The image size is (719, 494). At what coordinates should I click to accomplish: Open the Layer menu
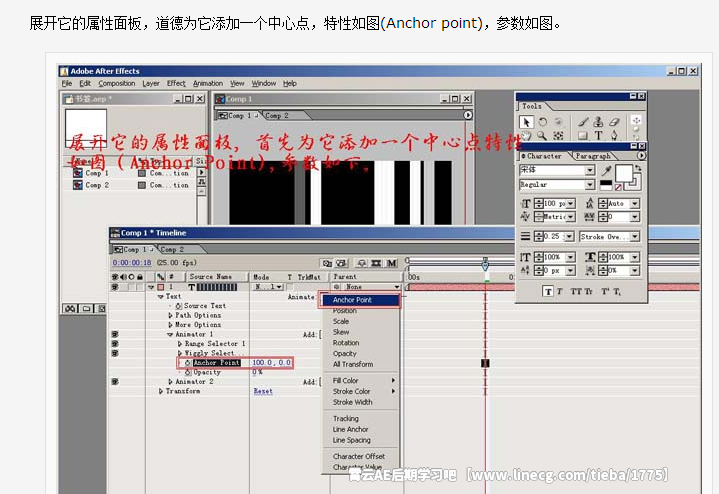tap(150, 83)
